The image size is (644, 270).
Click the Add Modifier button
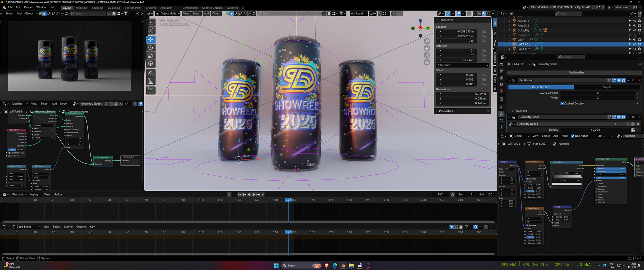(576, 73)
